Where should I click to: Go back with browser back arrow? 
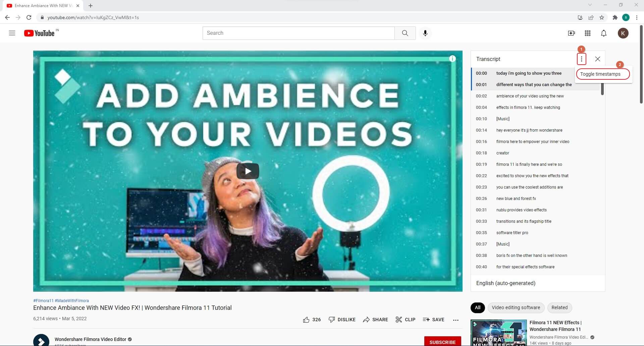click(7, 17)
